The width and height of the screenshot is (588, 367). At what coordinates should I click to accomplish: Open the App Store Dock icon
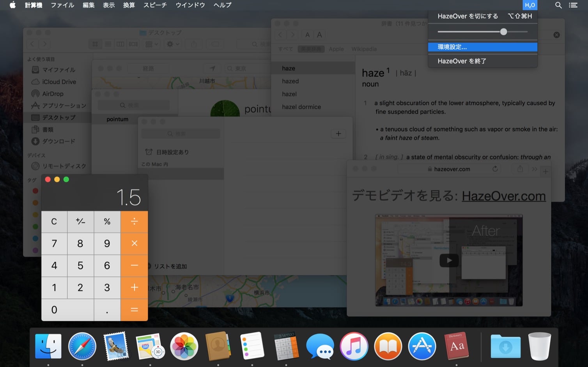[x=422, y=346]
